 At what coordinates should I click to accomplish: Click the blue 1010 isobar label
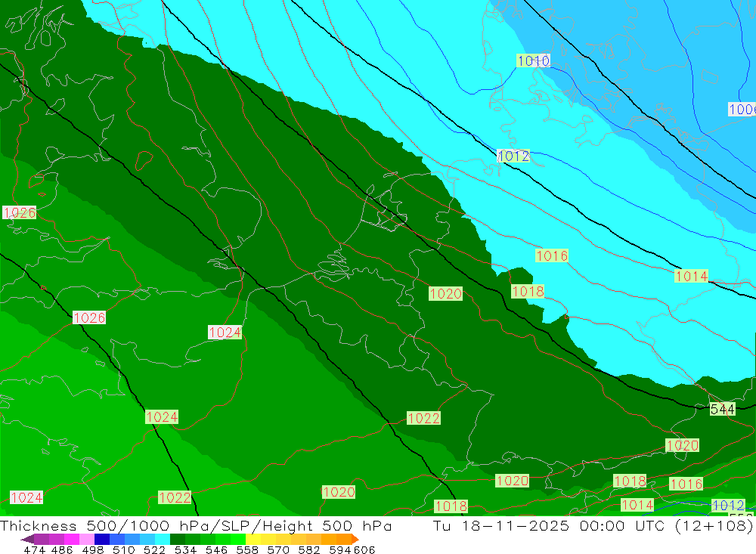coord(533,60)
